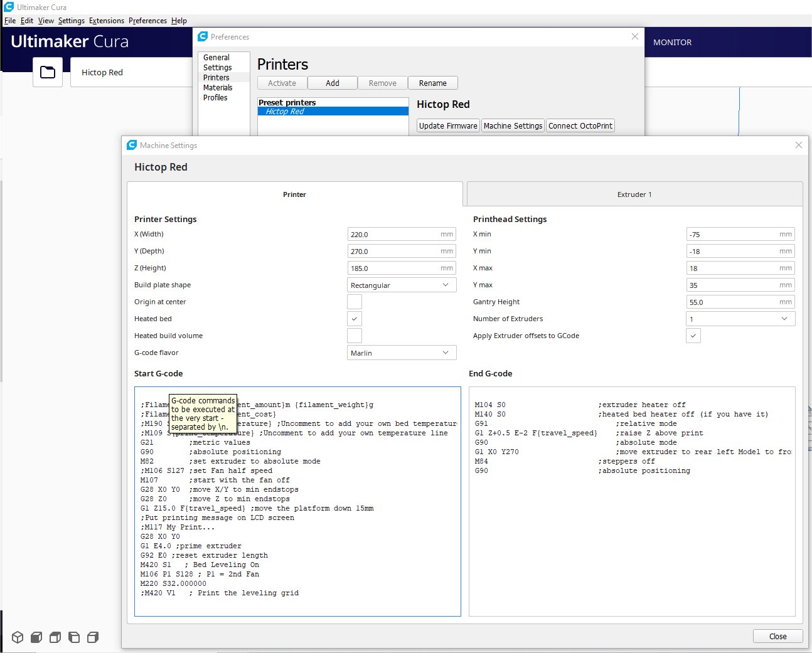Switch to the Extruder 1 tab
Image resolution: width=812 pixels, height=653 pixels.
pyautogui.click(x=634, y=194)
